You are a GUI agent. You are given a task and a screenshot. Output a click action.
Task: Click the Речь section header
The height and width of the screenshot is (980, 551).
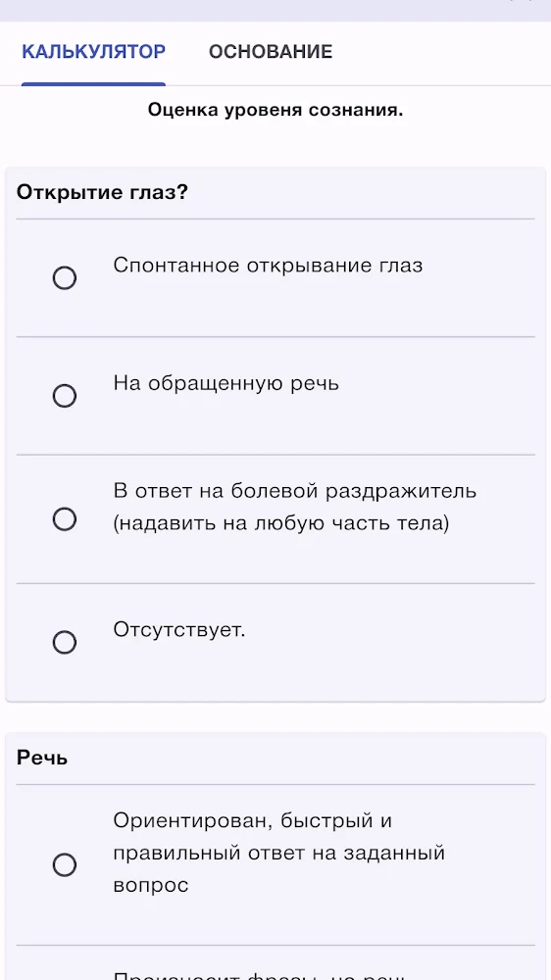(x=42, y=759)
